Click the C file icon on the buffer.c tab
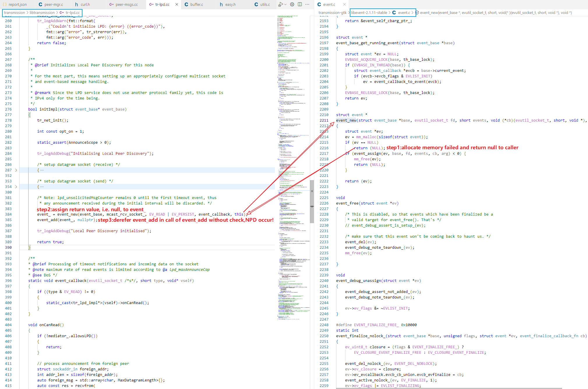This screenshot has width=588, height=389. point(186,4)
